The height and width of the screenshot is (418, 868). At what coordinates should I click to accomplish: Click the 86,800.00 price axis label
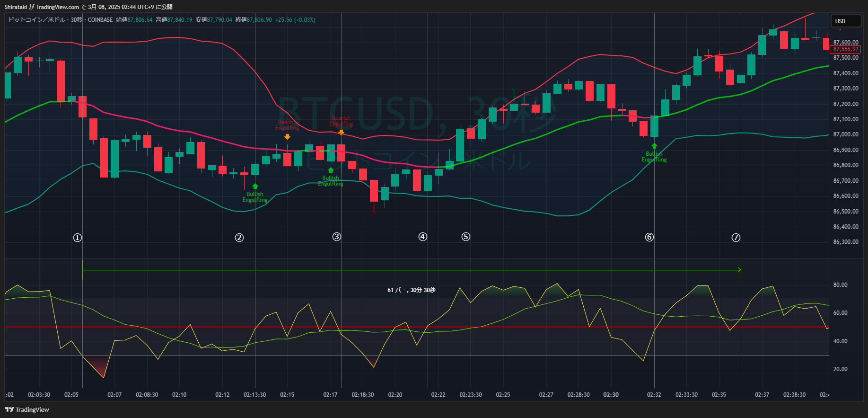point(846,165)
